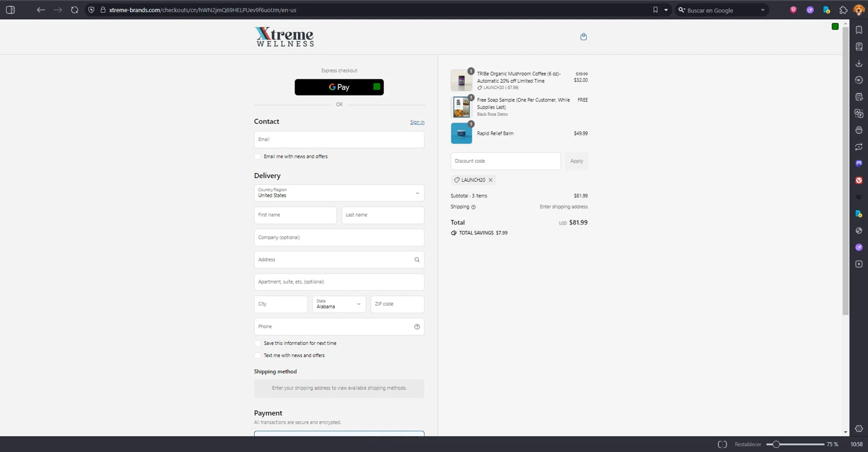
Task: Click the 10:58 clock in status bar
Action: click(x=856, y=444)
